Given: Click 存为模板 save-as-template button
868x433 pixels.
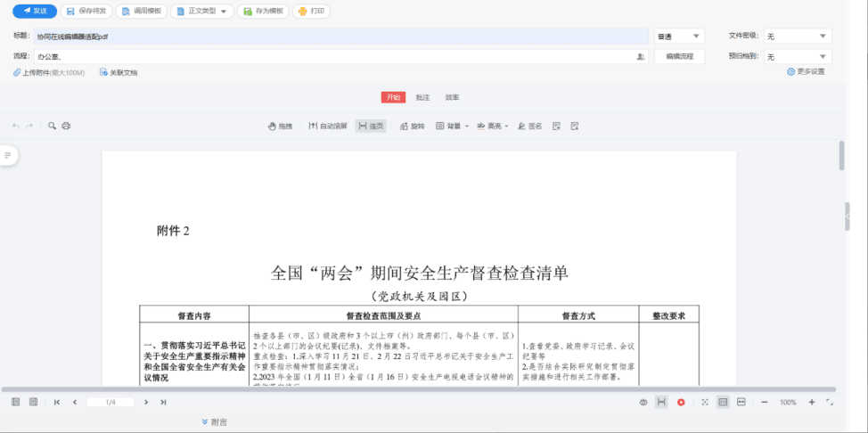Looking at the screenshot, I should coord(263,11).
